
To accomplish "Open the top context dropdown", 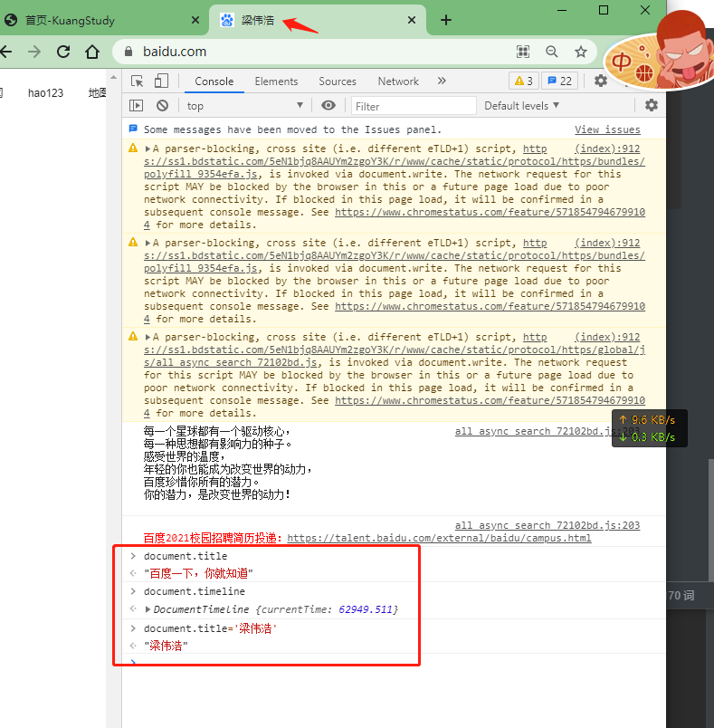I will (244, 106).
